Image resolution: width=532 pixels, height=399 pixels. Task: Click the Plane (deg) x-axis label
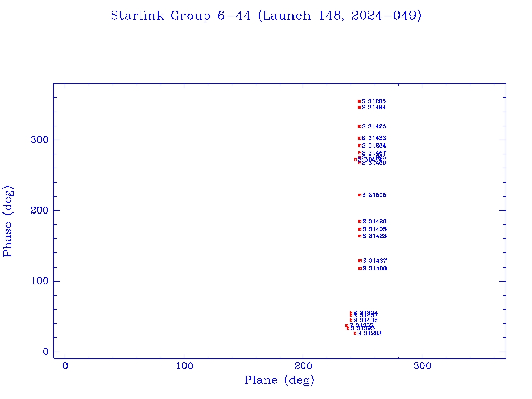(279, 380)
